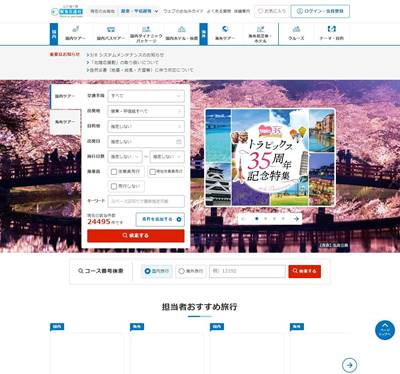Click the magnifier icon beside コース番号検索
The width and height of the screenshot is (400, 374).
81,271
